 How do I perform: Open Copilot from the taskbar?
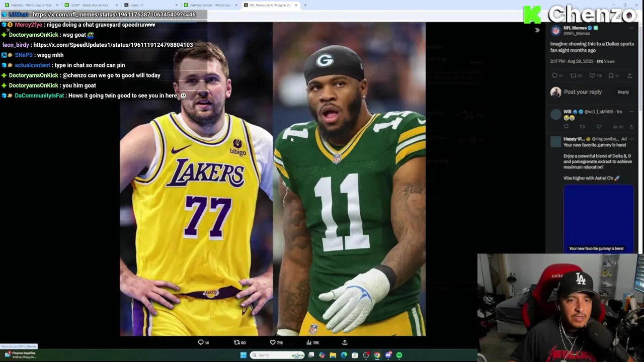tap(322, 355)
